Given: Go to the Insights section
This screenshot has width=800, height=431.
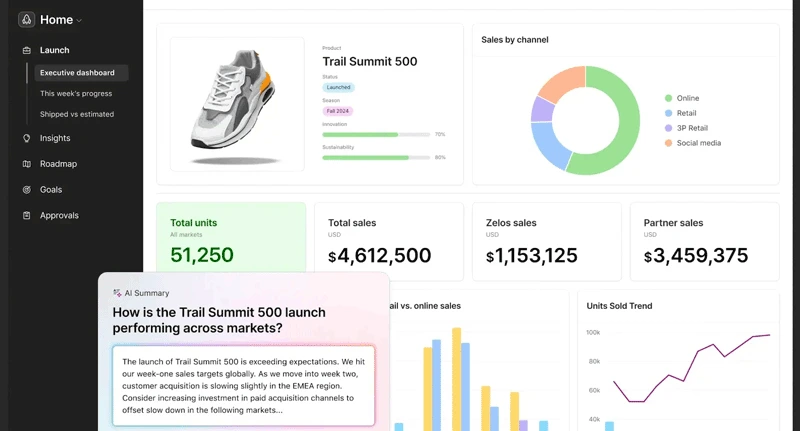Looking at the screenshot, I should (55, 138).
